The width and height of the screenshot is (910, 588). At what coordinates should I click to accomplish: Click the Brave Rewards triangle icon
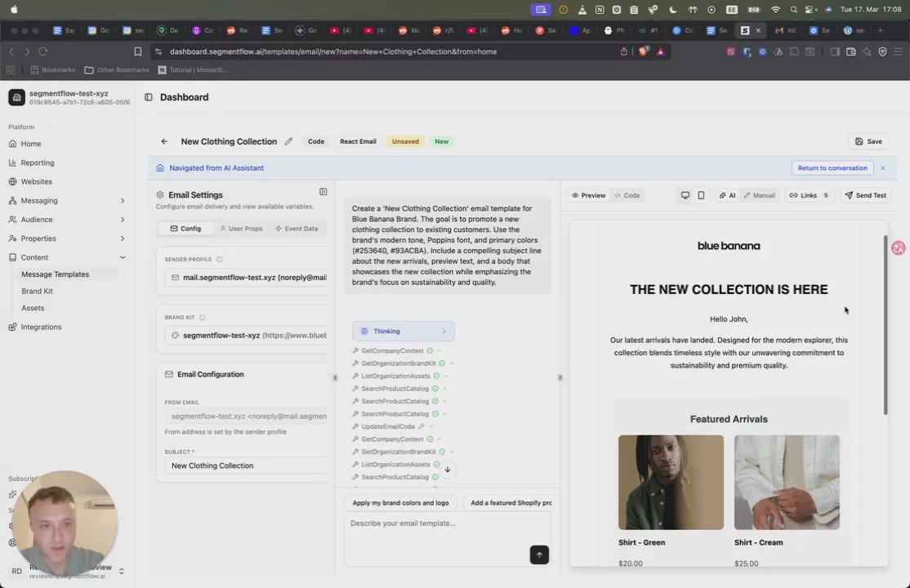[x=661, y=51]
